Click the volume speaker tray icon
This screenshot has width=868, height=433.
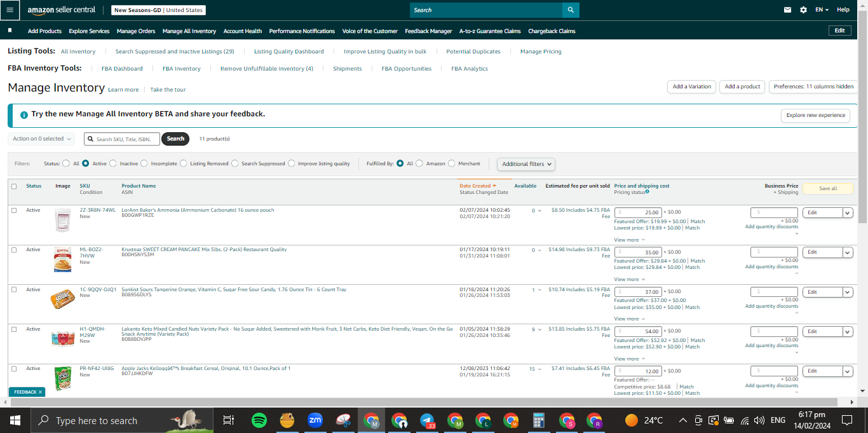tap(759, 420)
